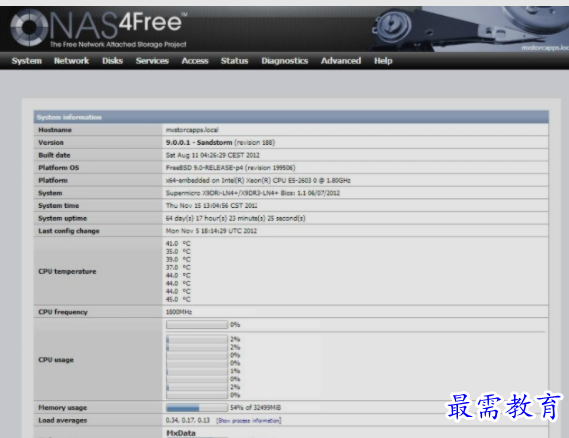The width and height of the screenshot is (569, 438).
Task: Click the CPU frequency row label
Action: tap(63, 312)
